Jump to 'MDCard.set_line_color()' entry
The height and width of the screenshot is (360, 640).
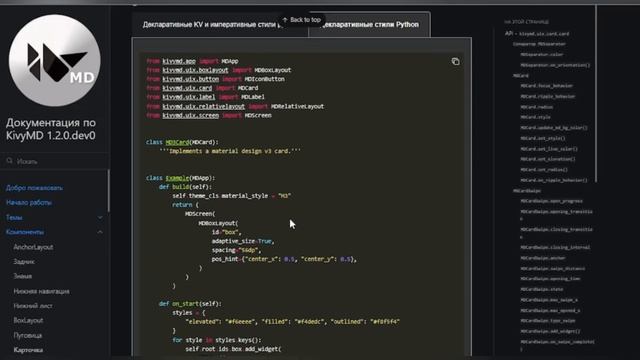point(549,149)
